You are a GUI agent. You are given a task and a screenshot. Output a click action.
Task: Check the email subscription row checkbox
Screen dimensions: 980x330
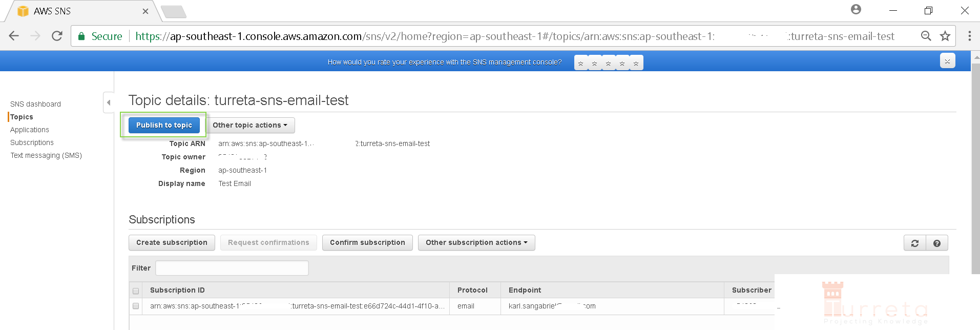pos(136,306)
